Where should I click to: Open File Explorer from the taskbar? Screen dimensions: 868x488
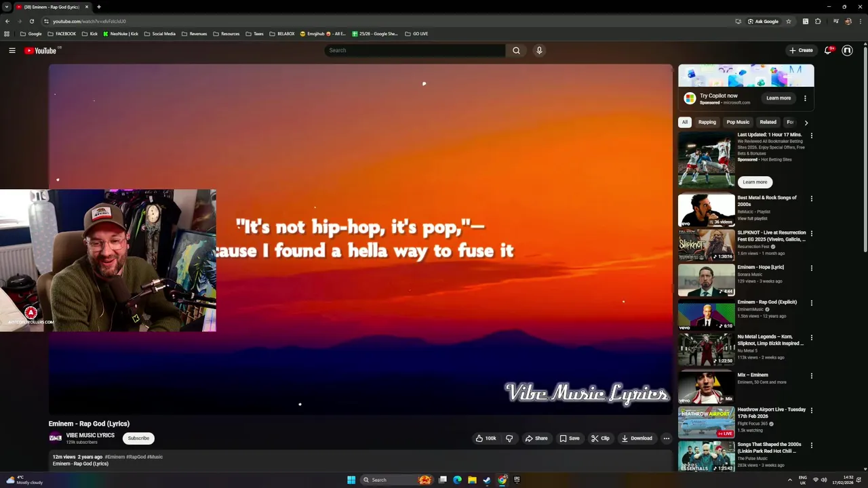[472, 480]
